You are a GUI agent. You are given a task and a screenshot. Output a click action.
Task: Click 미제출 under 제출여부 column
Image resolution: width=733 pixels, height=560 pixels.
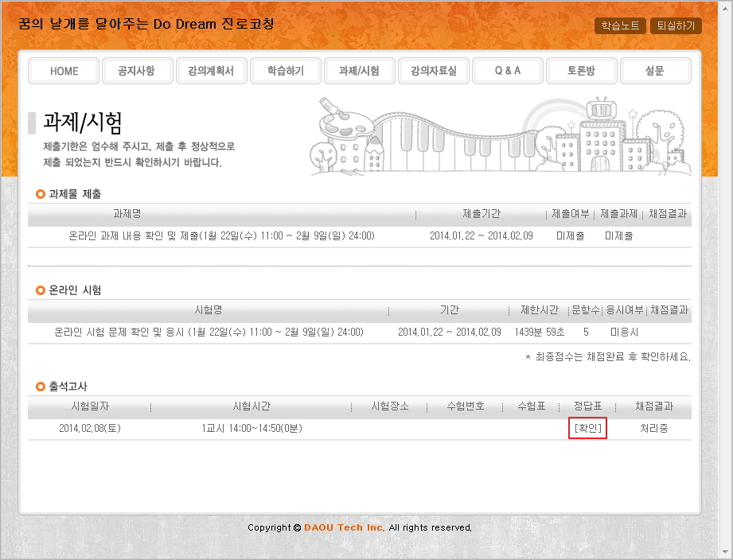click(x=570, y=236)
